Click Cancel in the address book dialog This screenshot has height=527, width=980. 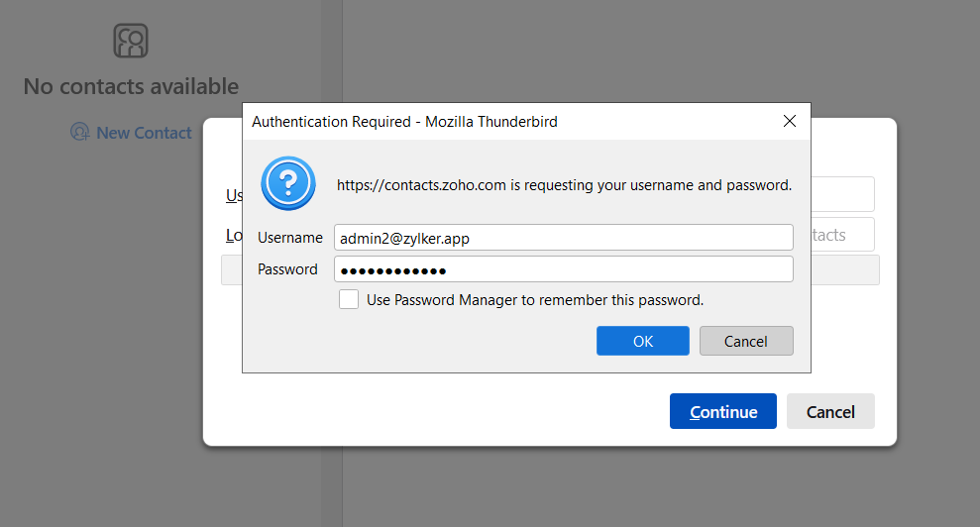pos(830,411)
